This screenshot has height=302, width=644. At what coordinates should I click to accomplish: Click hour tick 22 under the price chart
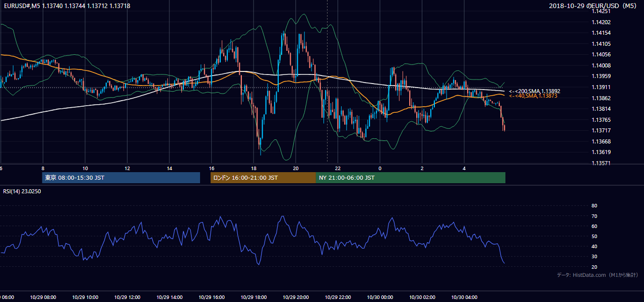point(338,169)
